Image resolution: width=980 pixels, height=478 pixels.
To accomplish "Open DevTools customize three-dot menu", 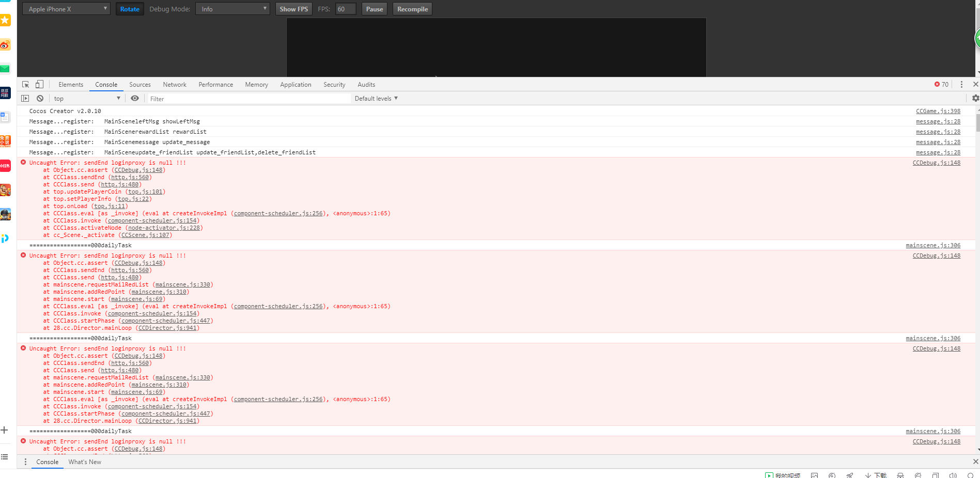I will (961, 85).
